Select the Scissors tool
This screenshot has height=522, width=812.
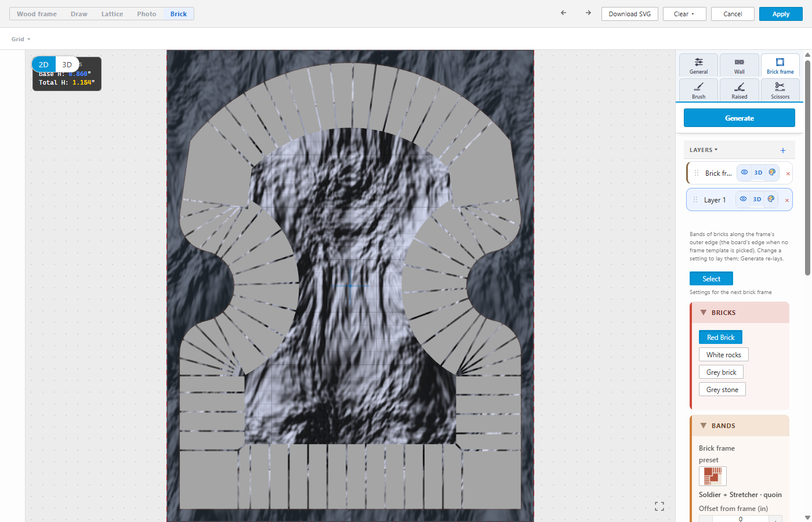pyautogui.click(x=780, y=90)
